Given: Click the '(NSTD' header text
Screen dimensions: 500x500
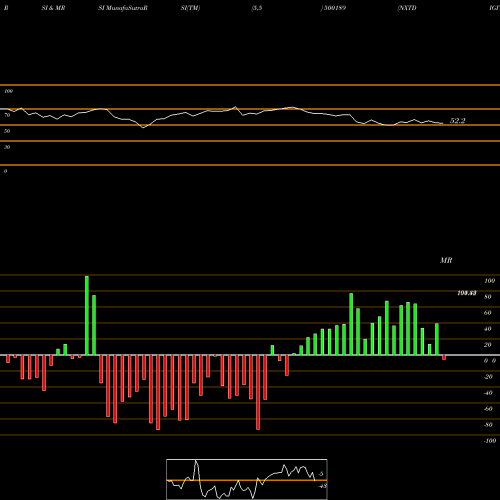Looking at the screenshot, I should [x=407, y=8].
